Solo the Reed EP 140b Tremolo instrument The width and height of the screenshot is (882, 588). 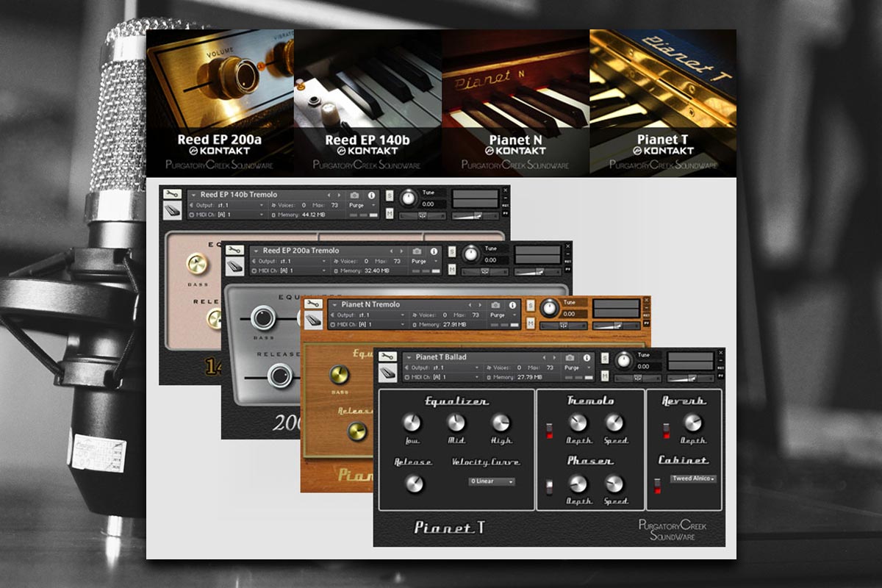390,196
